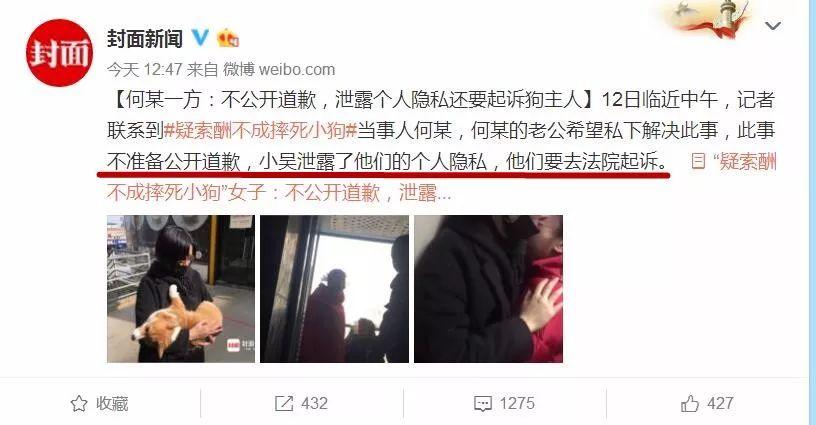Click the repost count 432

coord(314,404)
